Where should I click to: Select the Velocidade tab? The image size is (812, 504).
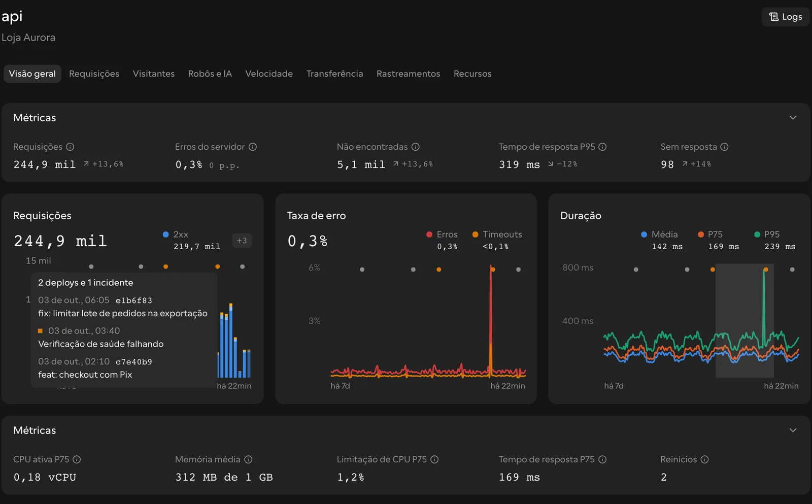(269, 74)
